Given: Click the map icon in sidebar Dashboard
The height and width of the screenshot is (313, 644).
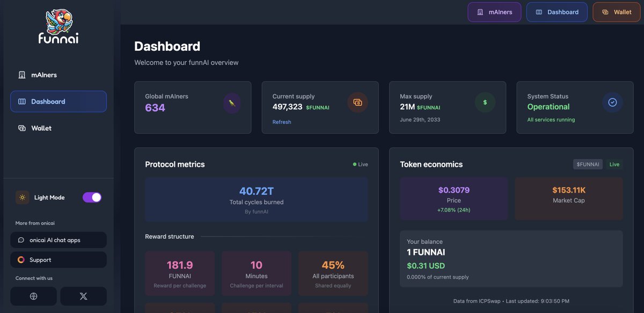Looking at the screenshot, I should pos(22,101).
